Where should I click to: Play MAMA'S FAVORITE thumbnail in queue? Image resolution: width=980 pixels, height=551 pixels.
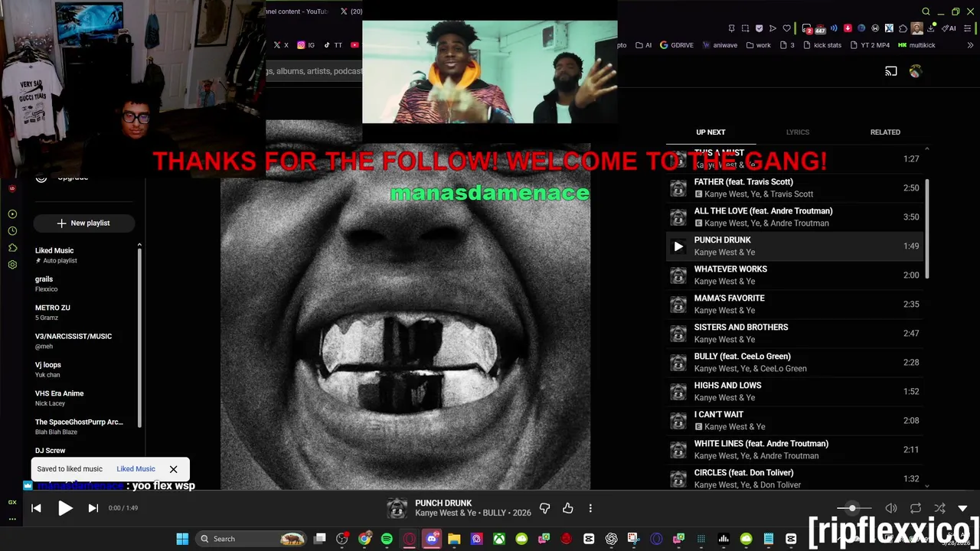click(678, 305)
